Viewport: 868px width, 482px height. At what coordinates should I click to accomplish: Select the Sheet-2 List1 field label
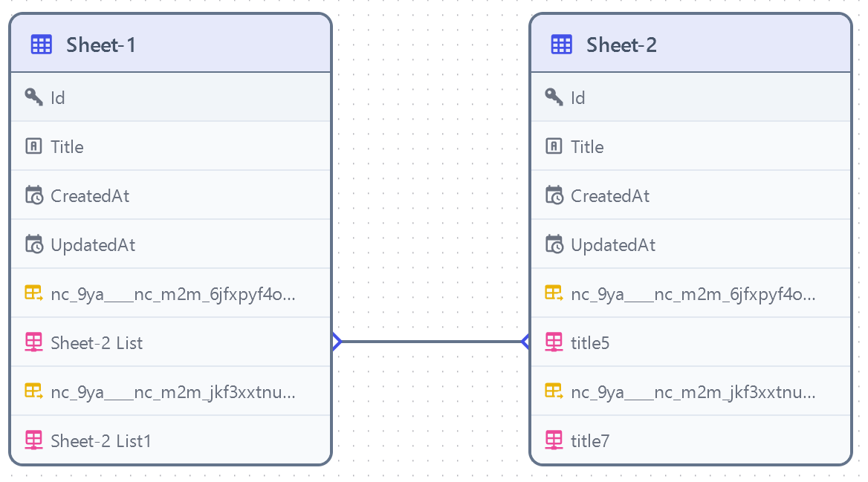point(101,441)
